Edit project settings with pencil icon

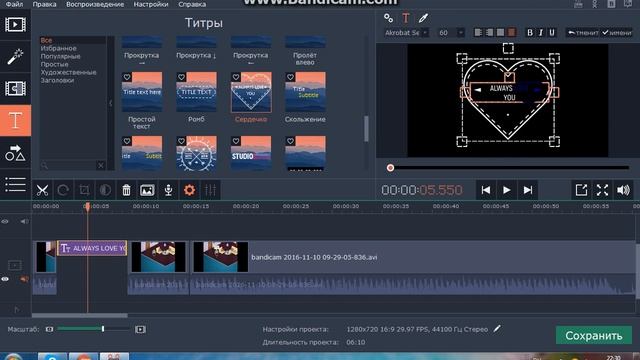[x=497, y=329]
